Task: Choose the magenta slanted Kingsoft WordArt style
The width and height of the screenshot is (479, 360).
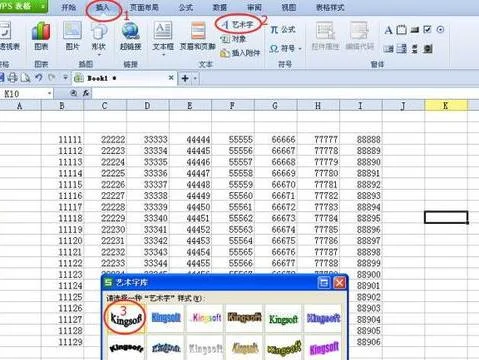Action: pyautogui.click(x=324, y=348)
